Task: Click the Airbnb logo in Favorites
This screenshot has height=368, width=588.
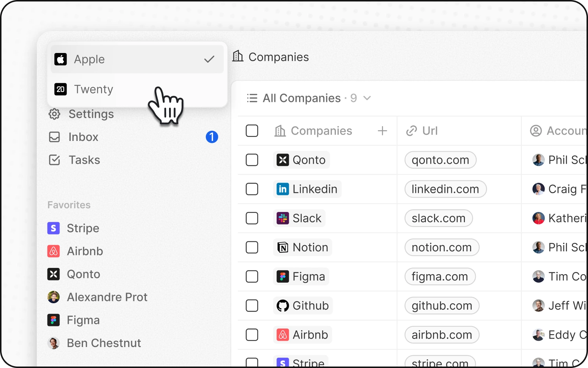Action: tap(54, 251)
